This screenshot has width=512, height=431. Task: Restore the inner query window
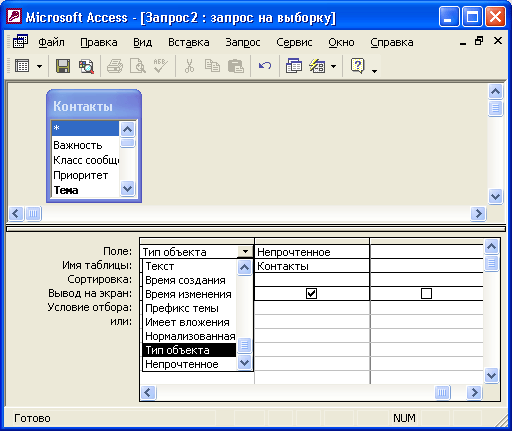click(479, 41)
